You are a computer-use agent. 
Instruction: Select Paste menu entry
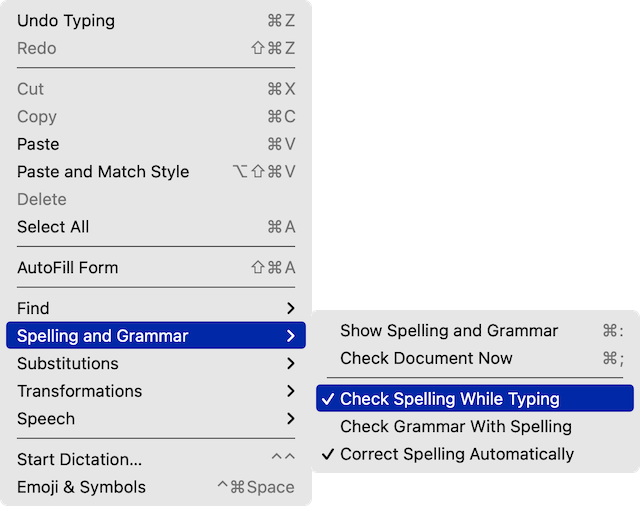tap(38, 144)
